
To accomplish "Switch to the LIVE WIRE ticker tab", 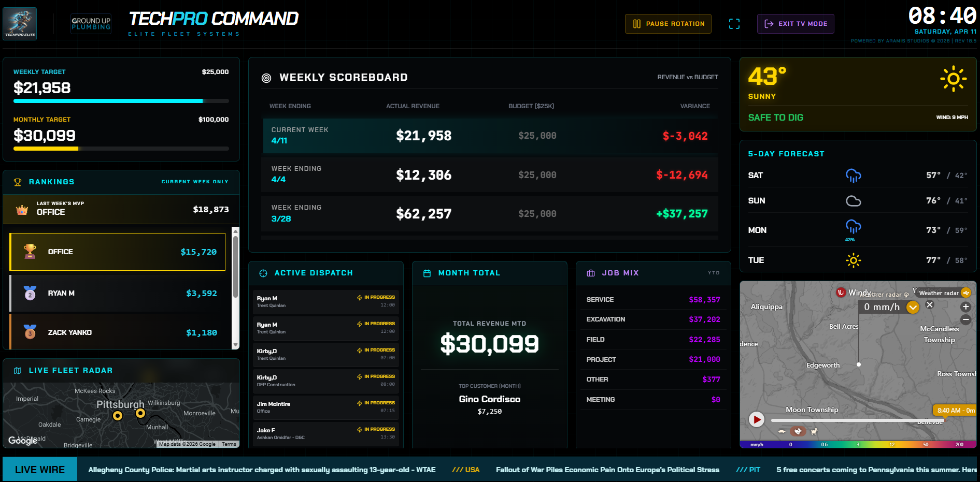I will tap(39, 469).
